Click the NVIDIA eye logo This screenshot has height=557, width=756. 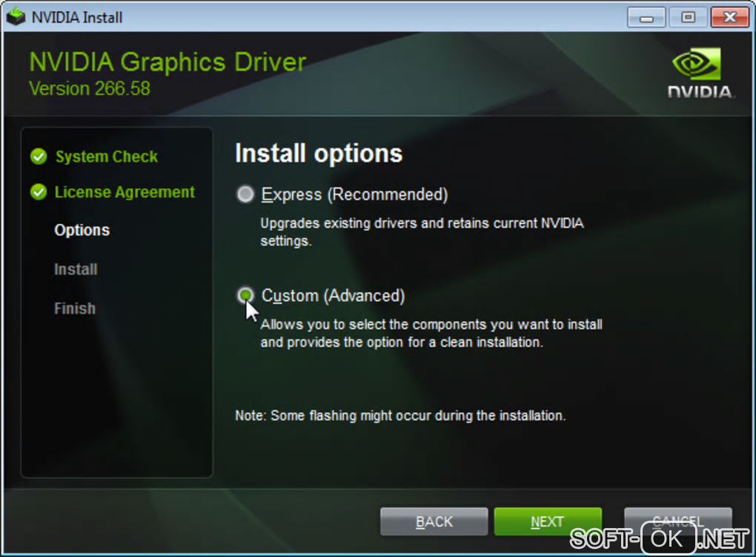[x=697, y=63]
